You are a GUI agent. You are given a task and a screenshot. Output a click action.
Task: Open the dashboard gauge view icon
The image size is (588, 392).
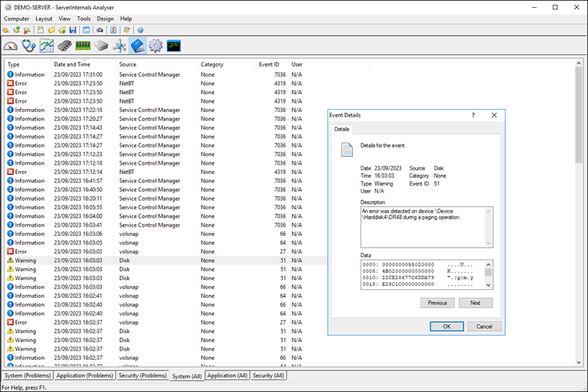click(x=10, y=46)
